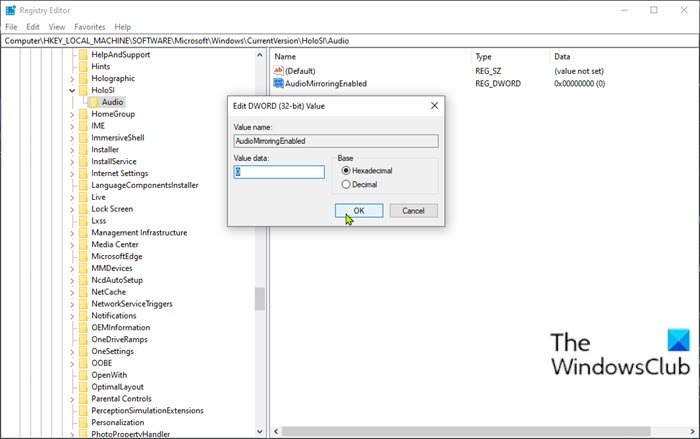Expand the ImmersiveShell tree node
The width and height of the screenshot is (700, 439).
pos(72,138)
